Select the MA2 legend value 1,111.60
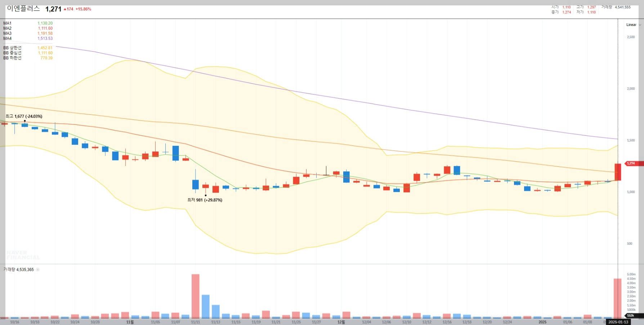 (45, 28)
